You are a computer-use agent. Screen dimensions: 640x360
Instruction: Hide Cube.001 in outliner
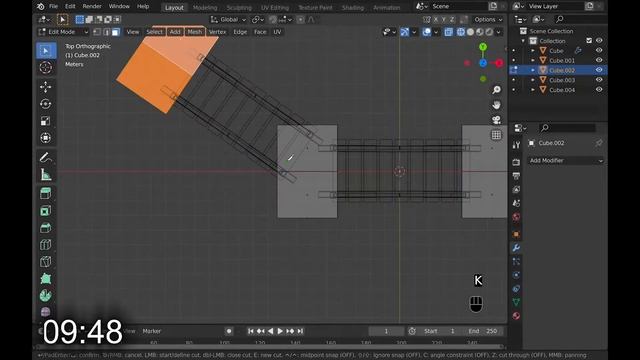(x=599, y=60)
